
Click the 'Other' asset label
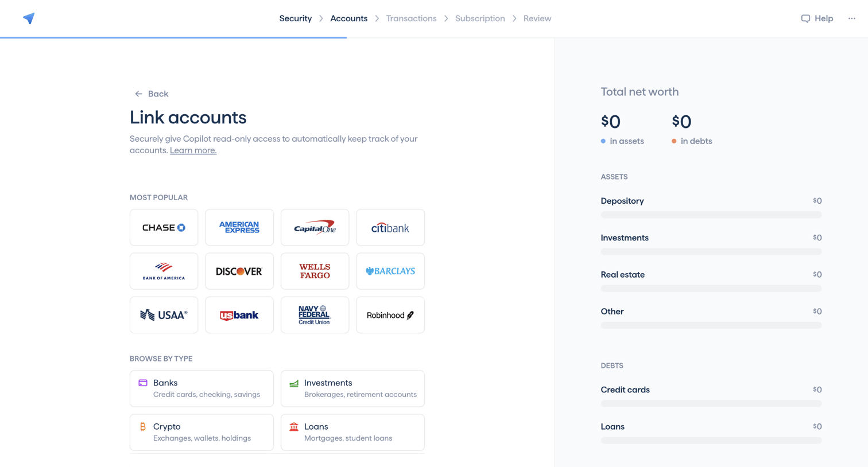[612, 312]
